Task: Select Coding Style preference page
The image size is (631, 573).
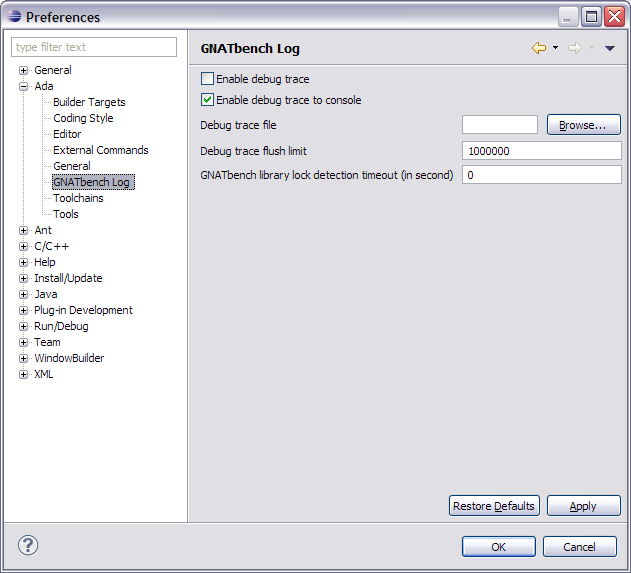Action: pos(83,118)
